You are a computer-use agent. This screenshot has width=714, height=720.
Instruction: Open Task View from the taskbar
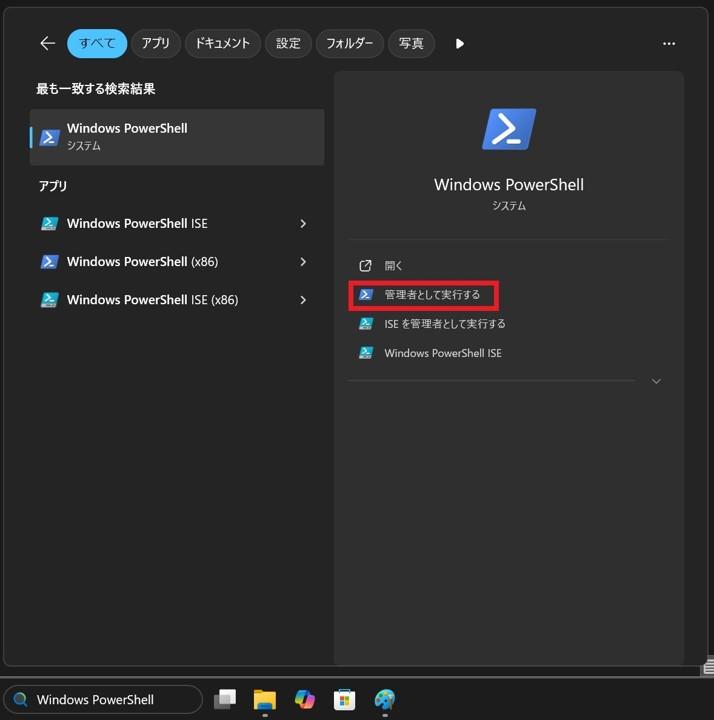coord(225,699)
